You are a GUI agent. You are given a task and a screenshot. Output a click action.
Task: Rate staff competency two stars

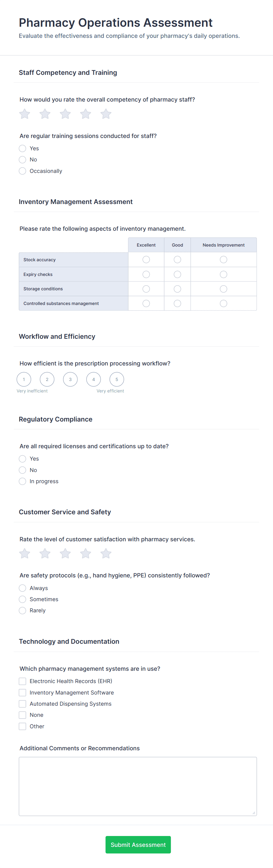[45, 114]
